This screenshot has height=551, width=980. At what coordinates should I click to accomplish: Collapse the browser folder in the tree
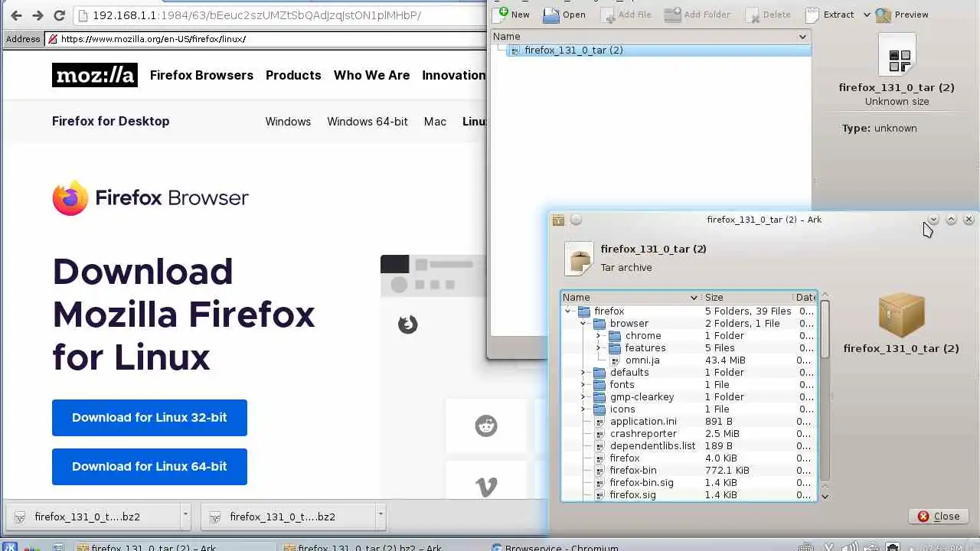583,323
